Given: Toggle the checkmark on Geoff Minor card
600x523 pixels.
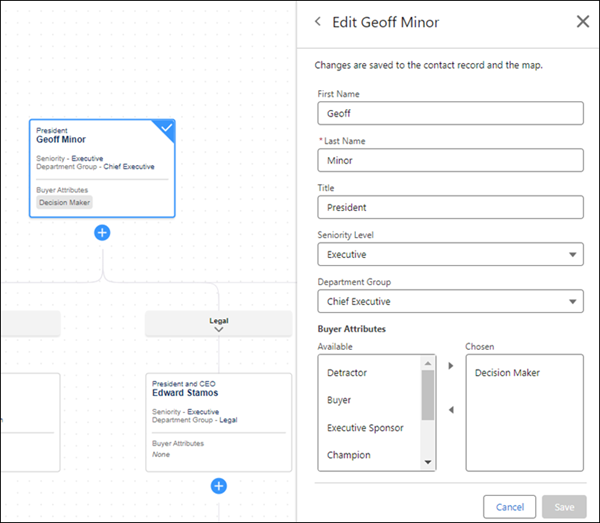Looking at the screenshot, I should (x=165, y=128).
